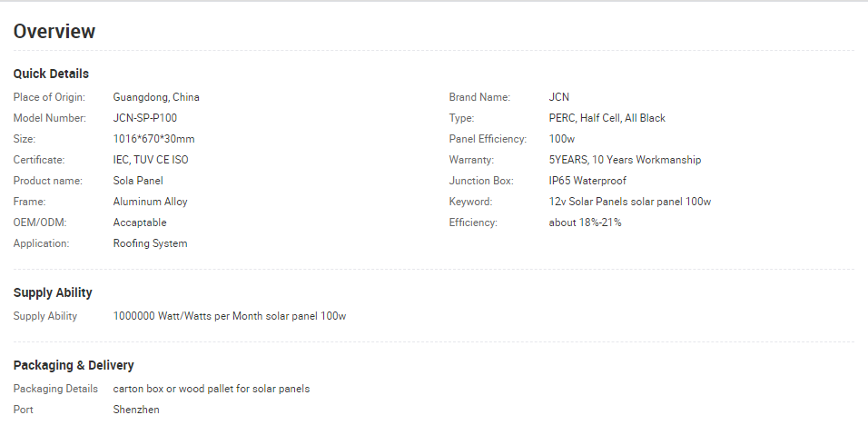
Task: Select the PERC, Half Cell, All Black type
Action: 607,118
